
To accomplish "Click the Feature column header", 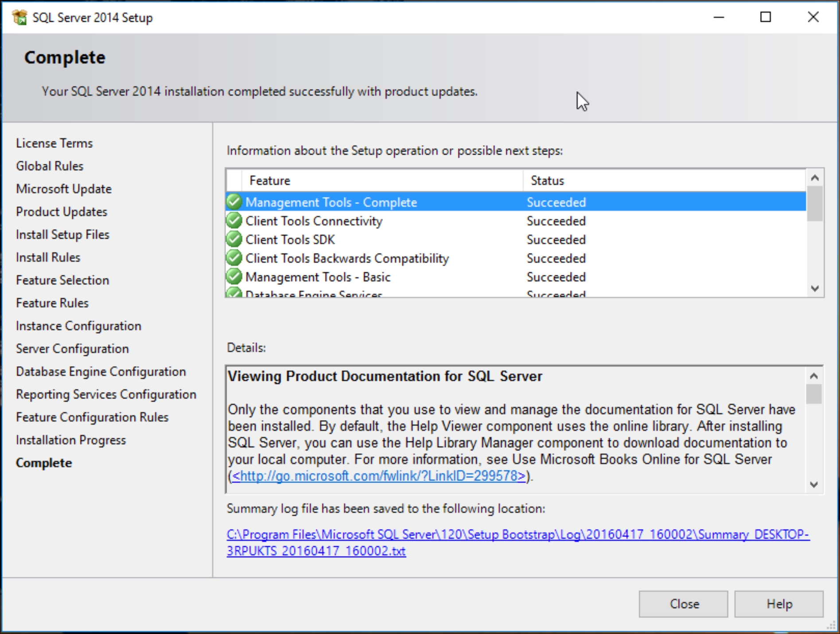I will (x=382, y=180).
